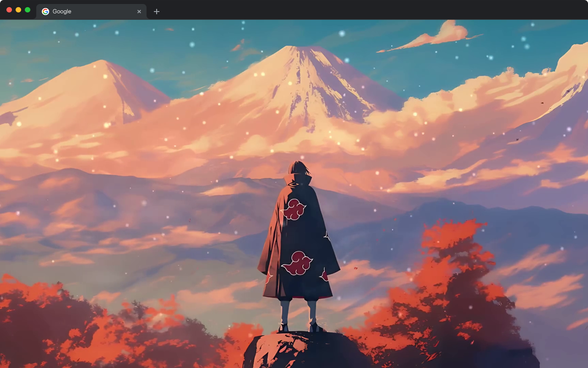Select the Google tab label
Viewport: 588px width, 368px height.
63,11
